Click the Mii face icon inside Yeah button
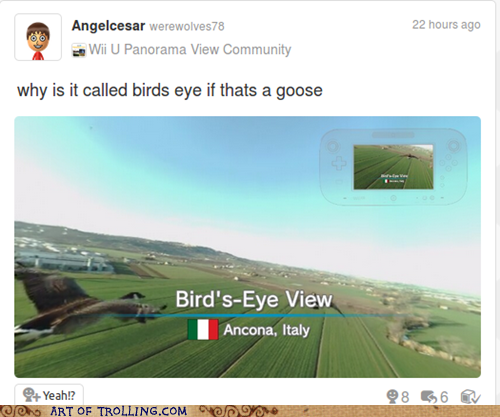Screen dimensions: 500x417 [x=31, y=395]
